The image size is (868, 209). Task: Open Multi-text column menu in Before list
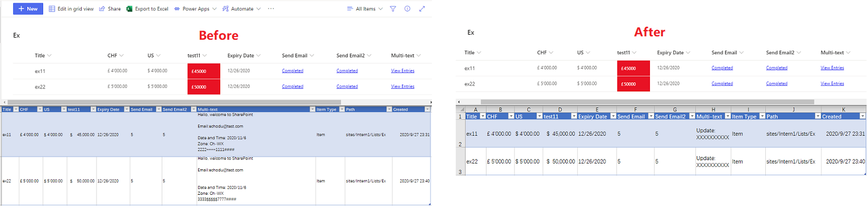pos(406,56)
